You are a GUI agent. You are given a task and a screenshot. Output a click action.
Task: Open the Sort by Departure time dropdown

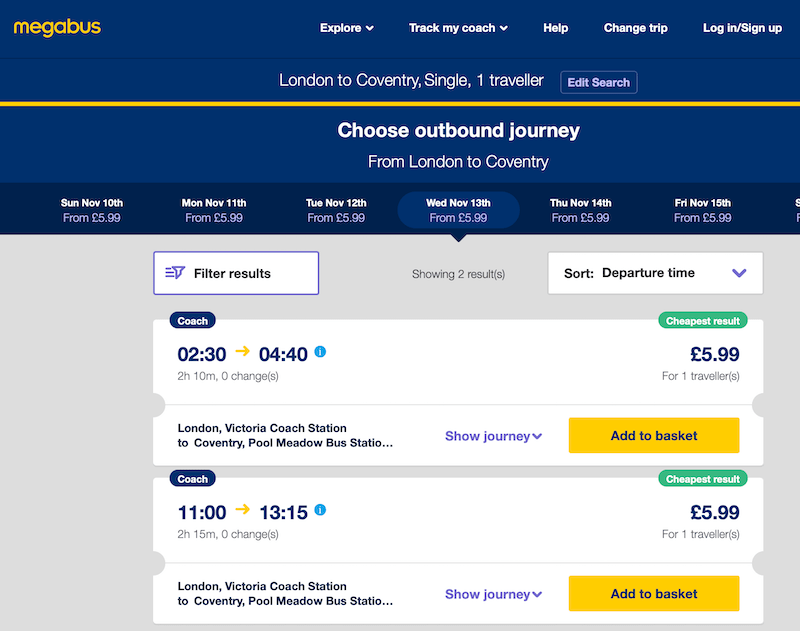pyautogui.click(x=655, y=273)
